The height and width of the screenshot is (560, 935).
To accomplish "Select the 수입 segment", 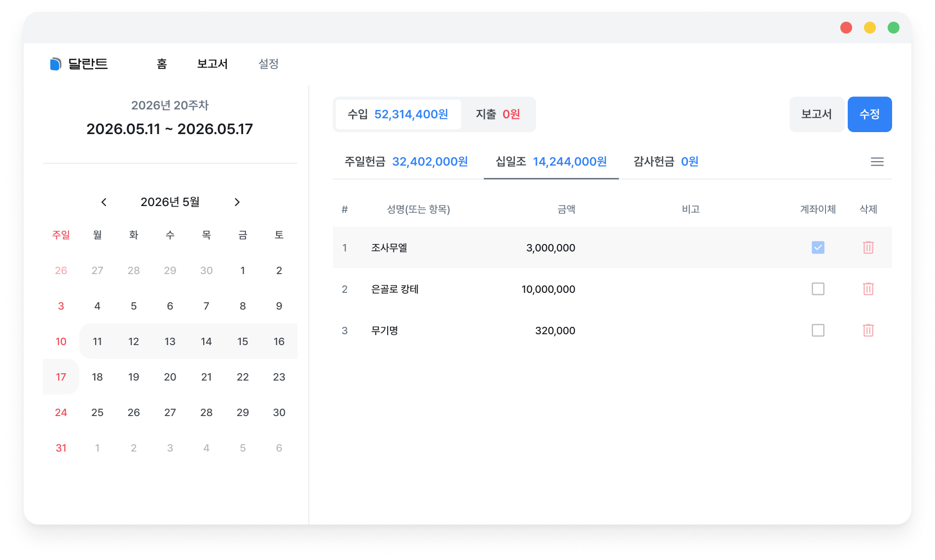I will (398, 114).
